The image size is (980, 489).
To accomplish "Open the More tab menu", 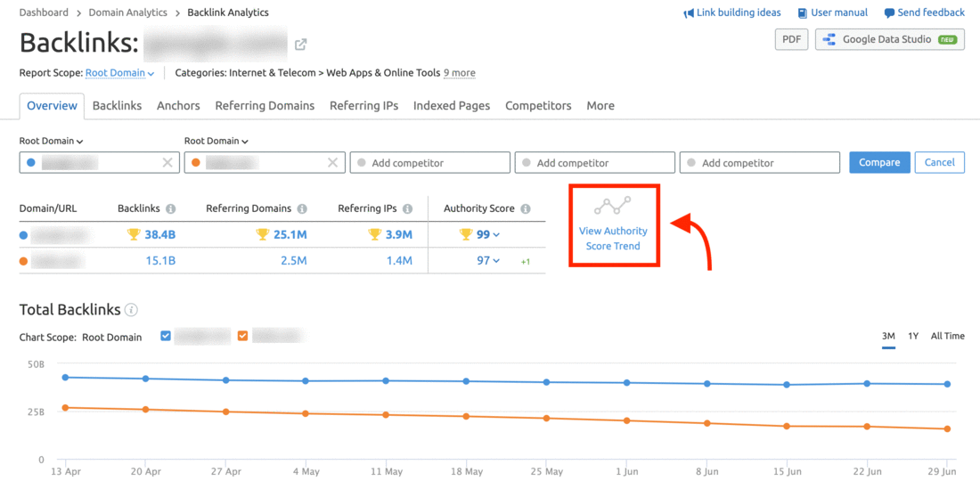I will pos(600,106).
